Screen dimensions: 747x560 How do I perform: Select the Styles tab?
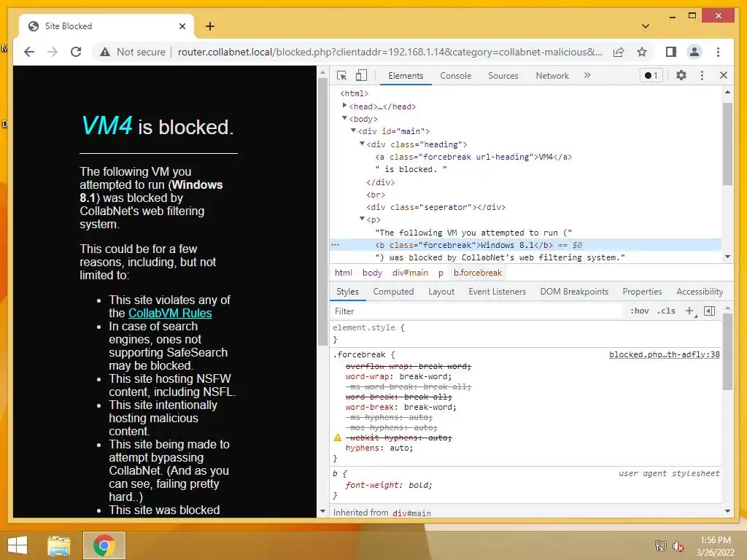[347, 292]
